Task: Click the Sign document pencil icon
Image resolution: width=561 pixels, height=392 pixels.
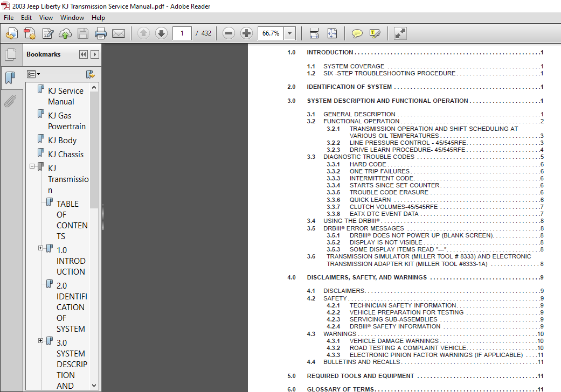Action: point(47,33)
